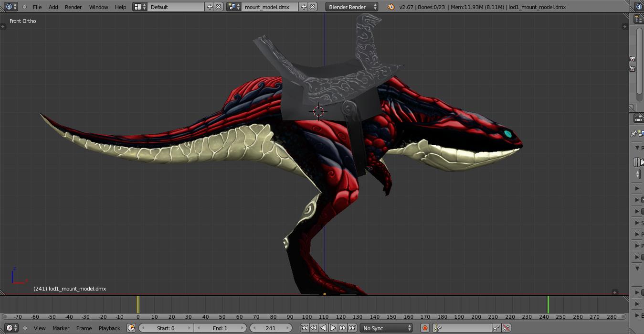Click the current frame 241 field
This screenshot has width=644, height=334.
[271, 328]
